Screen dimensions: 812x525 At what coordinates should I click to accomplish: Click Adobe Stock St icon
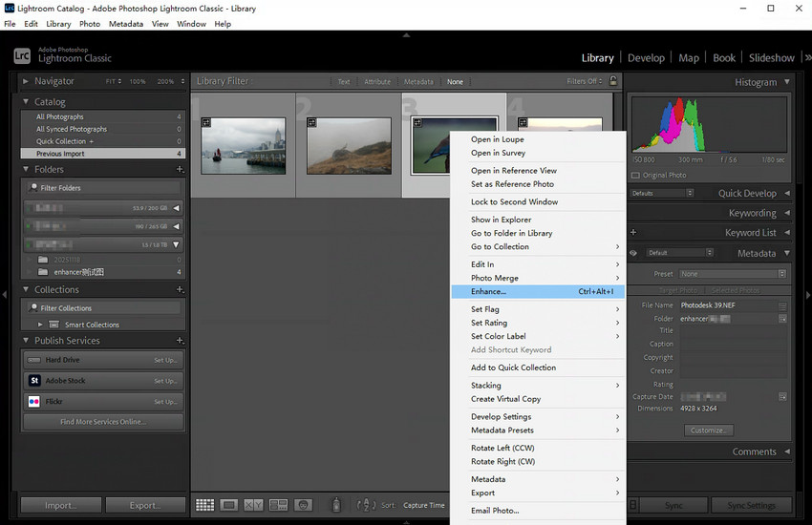[x=34, y=380]
